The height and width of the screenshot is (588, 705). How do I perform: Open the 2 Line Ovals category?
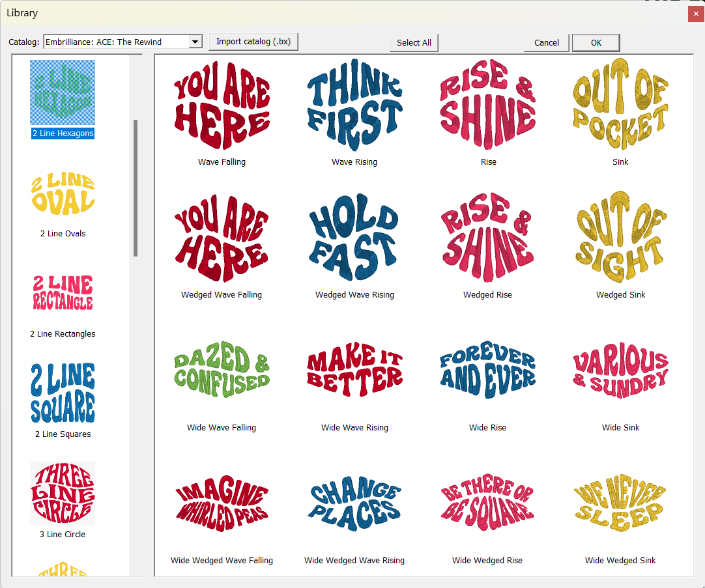[63, 194]
